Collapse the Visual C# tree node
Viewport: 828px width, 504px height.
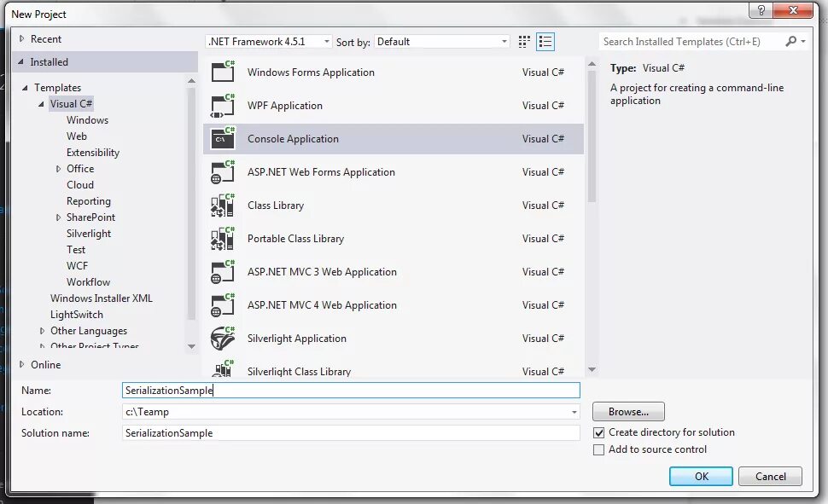click(x=41, y=104)
